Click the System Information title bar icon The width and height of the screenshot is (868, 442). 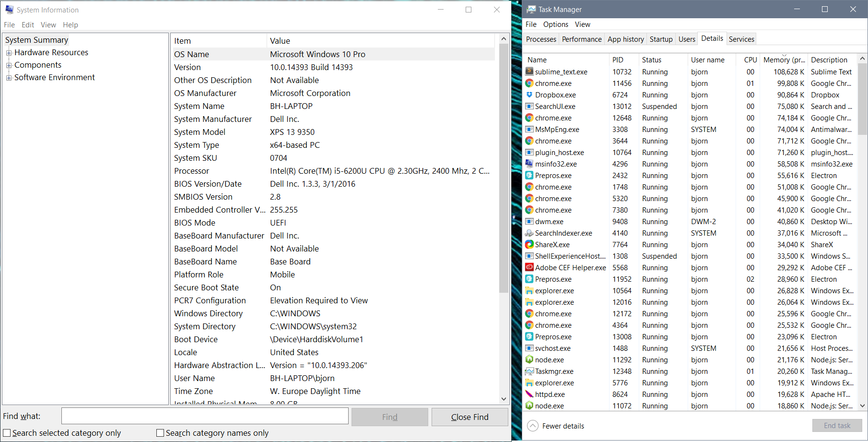click(x=9, y=9)
